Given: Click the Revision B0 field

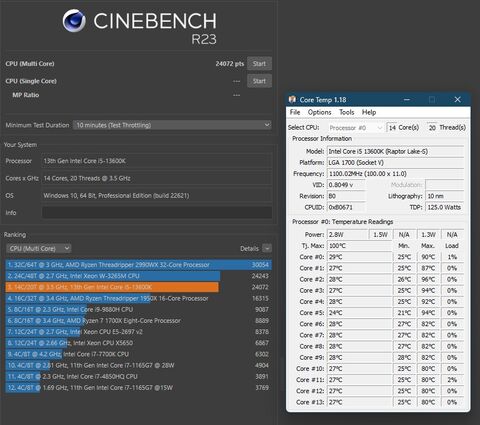Looking at the screenshot, I should tap(346, 196).
